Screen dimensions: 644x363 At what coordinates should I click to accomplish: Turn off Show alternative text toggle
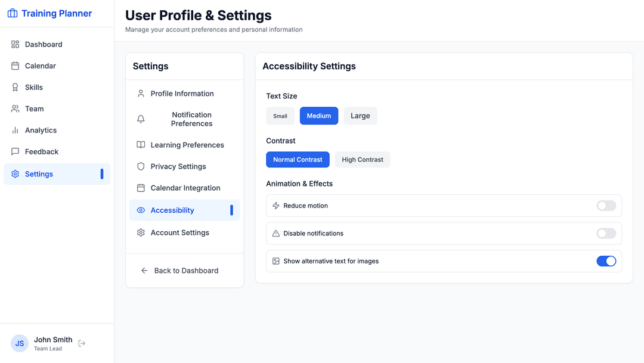point(606,261)
